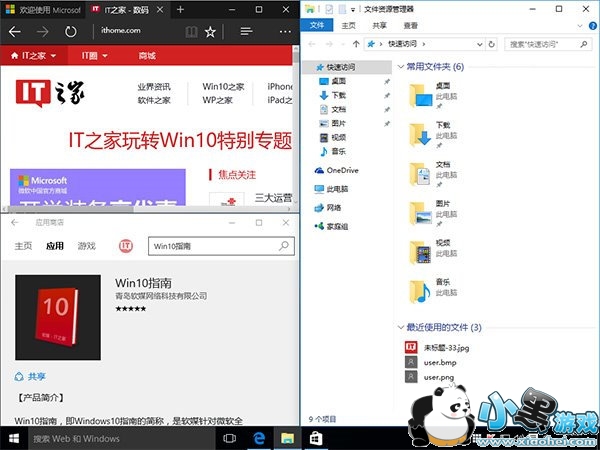Screen dimensions: 600x450
Task: Click the Windows Start button
Action: [x=14, y=439]
